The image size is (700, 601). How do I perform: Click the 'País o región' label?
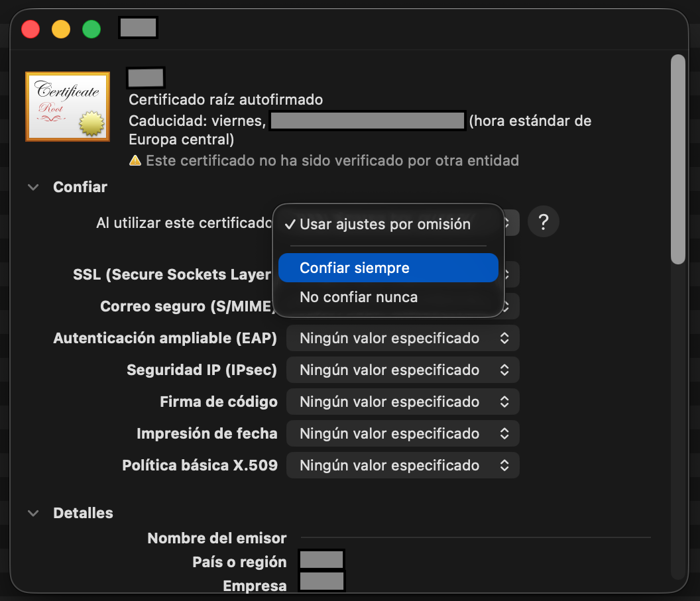239,562
